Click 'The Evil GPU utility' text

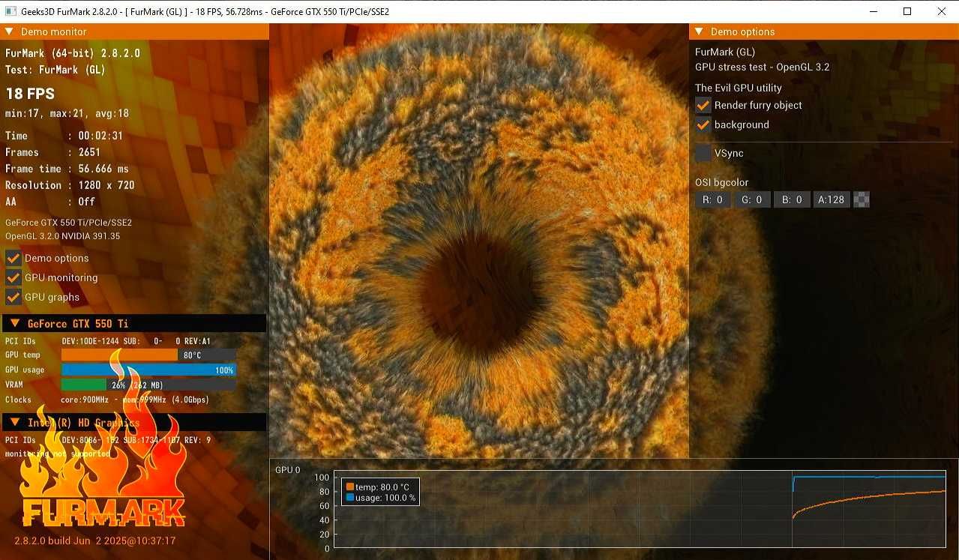click(739, 88)
